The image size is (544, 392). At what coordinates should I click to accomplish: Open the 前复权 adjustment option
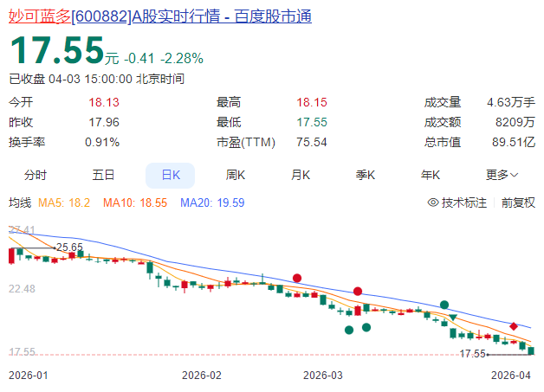[518, 202]
